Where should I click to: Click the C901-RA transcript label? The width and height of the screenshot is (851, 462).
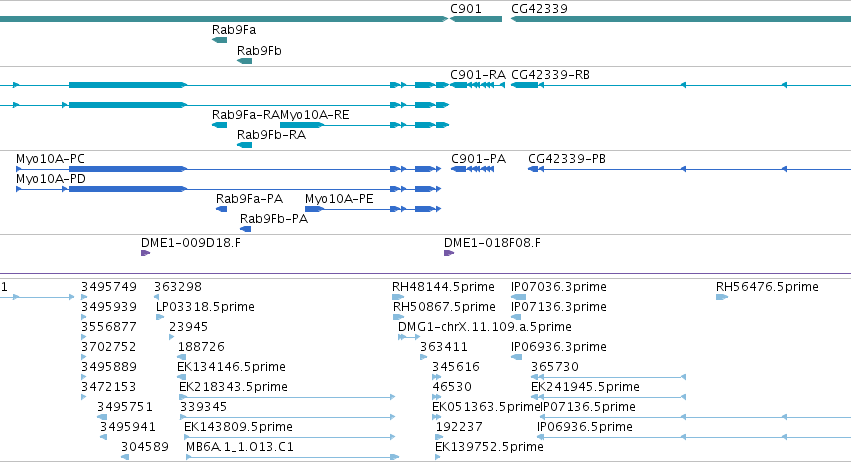478,75
